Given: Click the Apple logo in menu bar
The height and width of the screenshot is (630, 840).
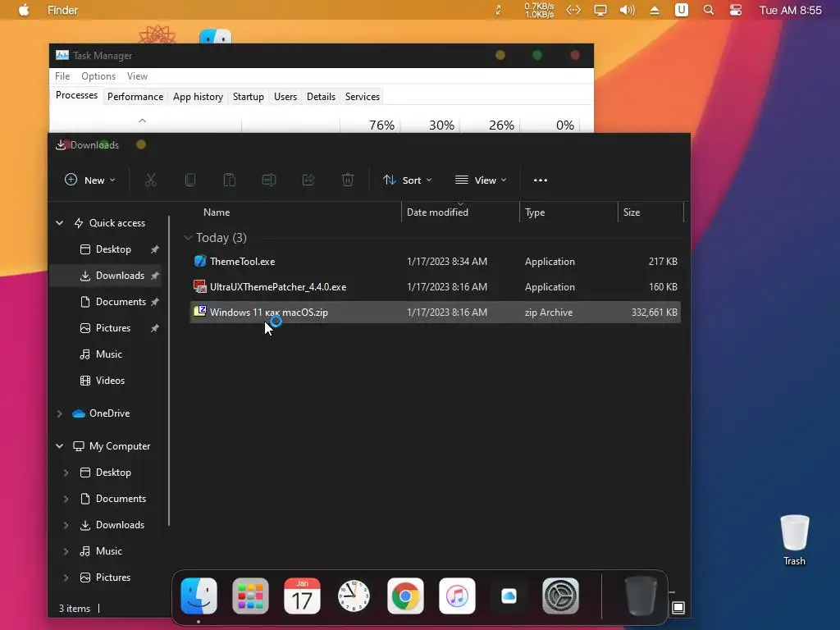Looking at the screenshot, I should coord(24,10).
